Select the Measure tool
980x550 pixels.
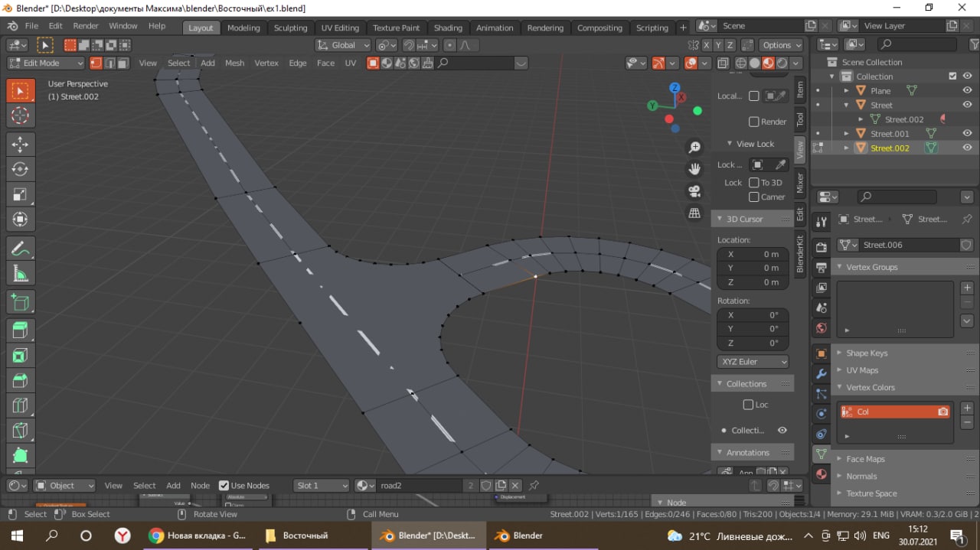point(21,274)
